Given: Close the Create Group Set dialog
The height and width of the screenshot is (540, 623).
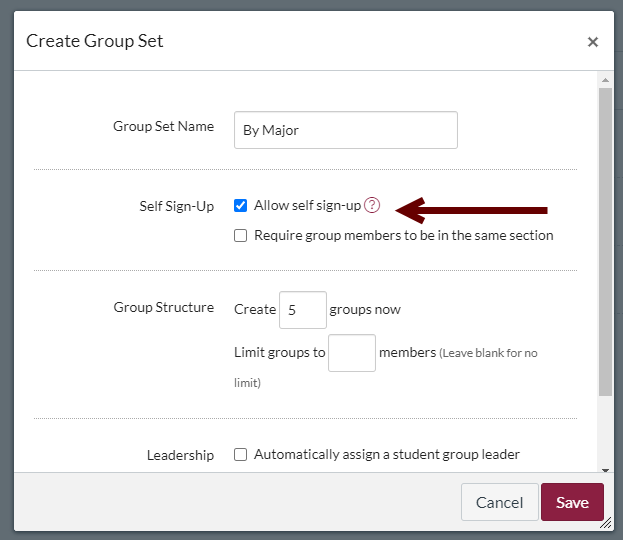Looking at the screenshot, I should (592, 42).
